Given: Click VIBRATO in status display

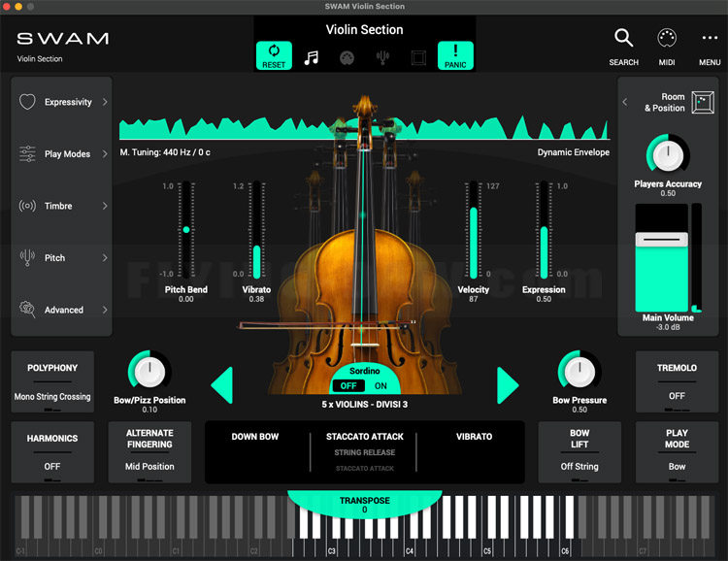Looking at the screenshot, I should (474, 437).
